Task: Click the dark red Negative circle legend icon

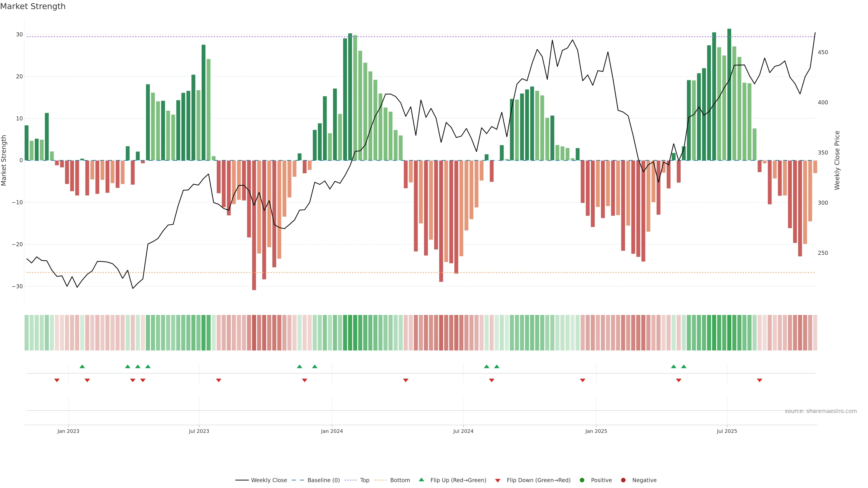Action: [x=623, y=480]
